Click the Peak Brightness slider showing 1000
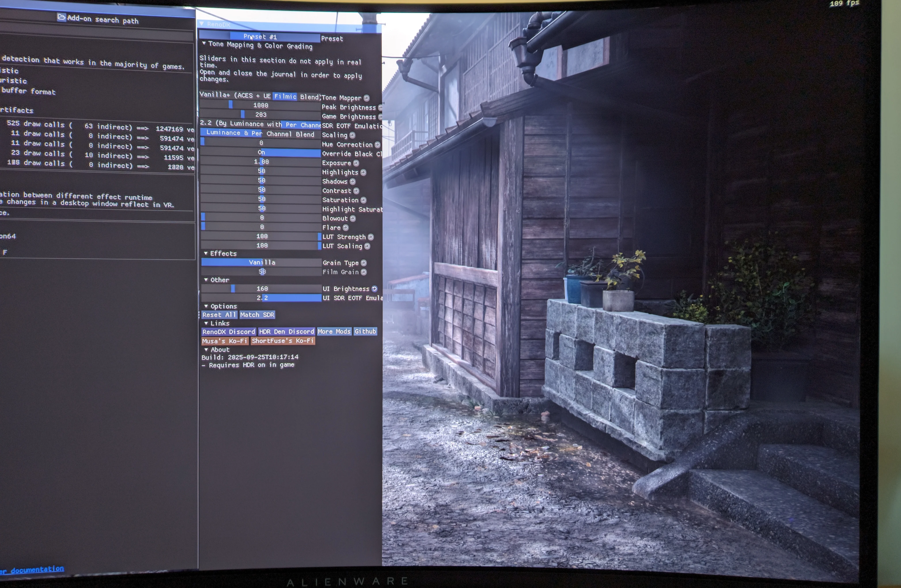Viewport: 901px width, 588px height. (x=260, y=105)
